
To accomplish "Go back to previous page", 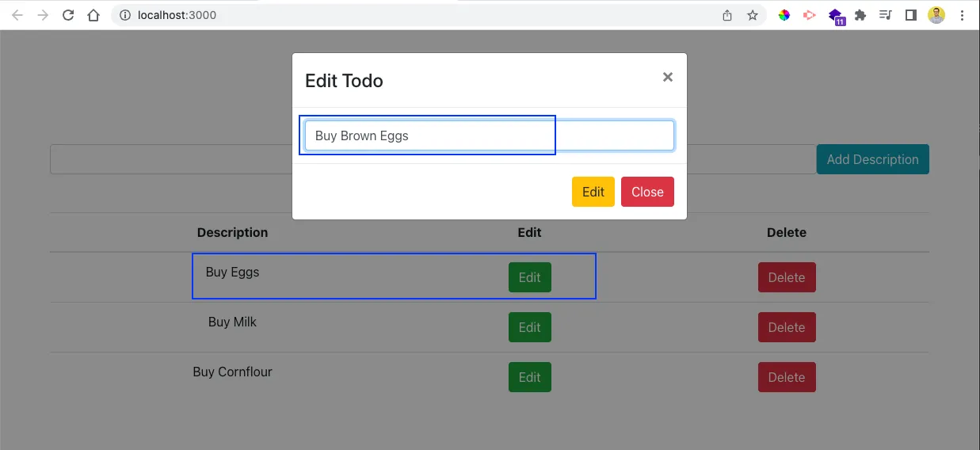I will tap(17, 15).
